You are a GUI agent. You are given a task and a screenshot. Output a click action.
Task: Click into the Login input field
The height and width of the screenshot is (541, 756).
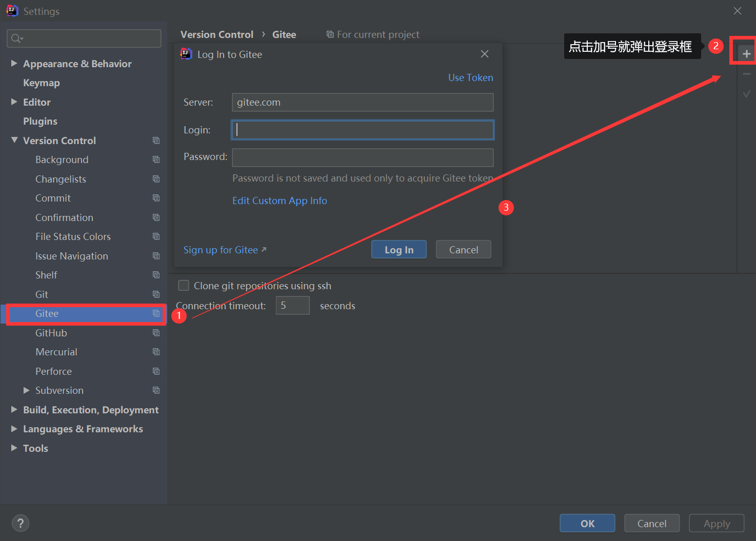tap(363, 130)
